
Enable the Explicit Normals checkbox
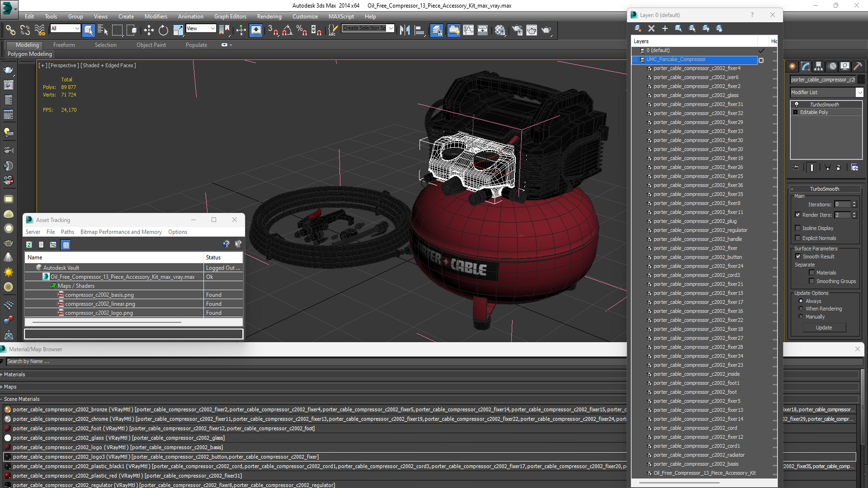(797, 238)
